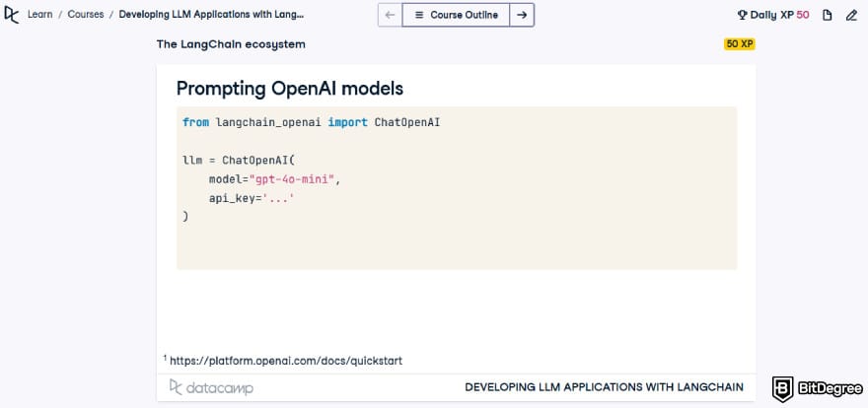Open the platform.openai.com quickstart footnote link
Viewport: 868px width, 408px height.
click(x=286, y=361)
